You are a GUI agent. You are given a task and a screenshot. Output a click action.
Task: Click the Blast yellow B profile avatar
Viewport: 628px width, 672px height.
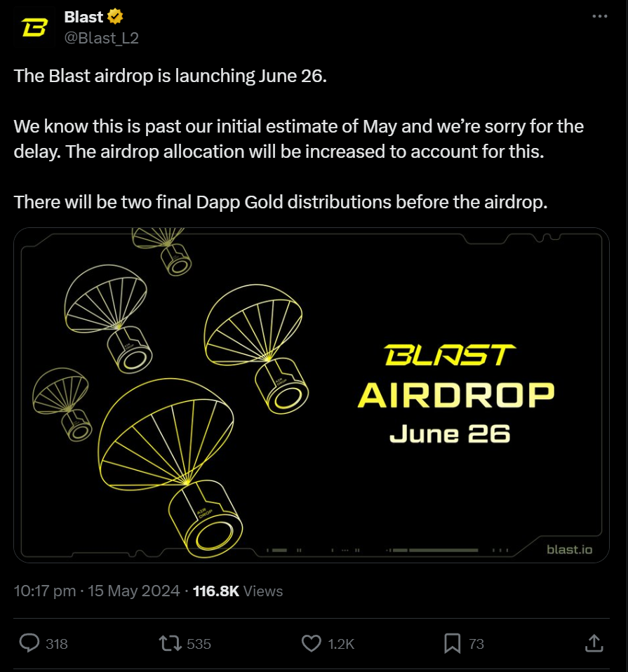(x=34, y=27)
